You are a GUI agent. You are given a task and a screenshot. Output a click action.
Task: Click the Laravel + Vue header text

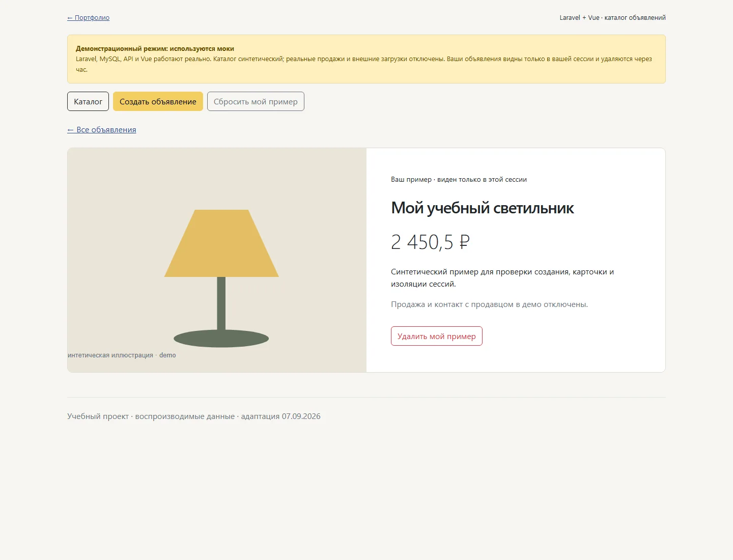pos(612,18)
